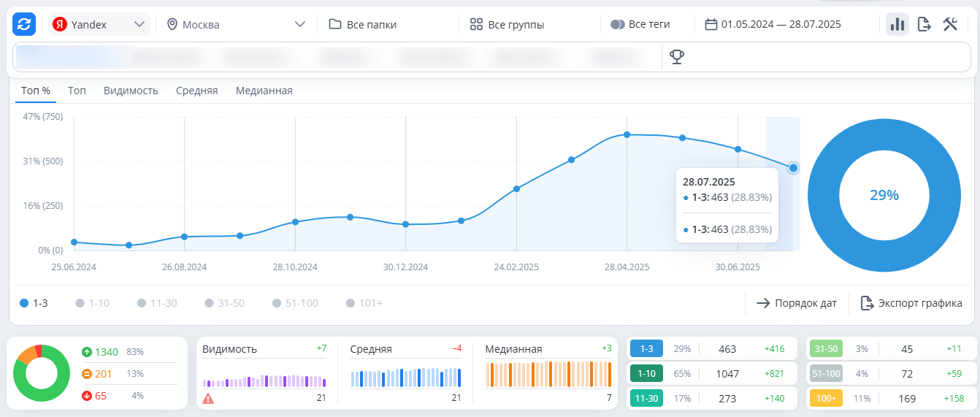Click the yellow 100+ badge
Viewport: 980px width, 417px height.
826,399
